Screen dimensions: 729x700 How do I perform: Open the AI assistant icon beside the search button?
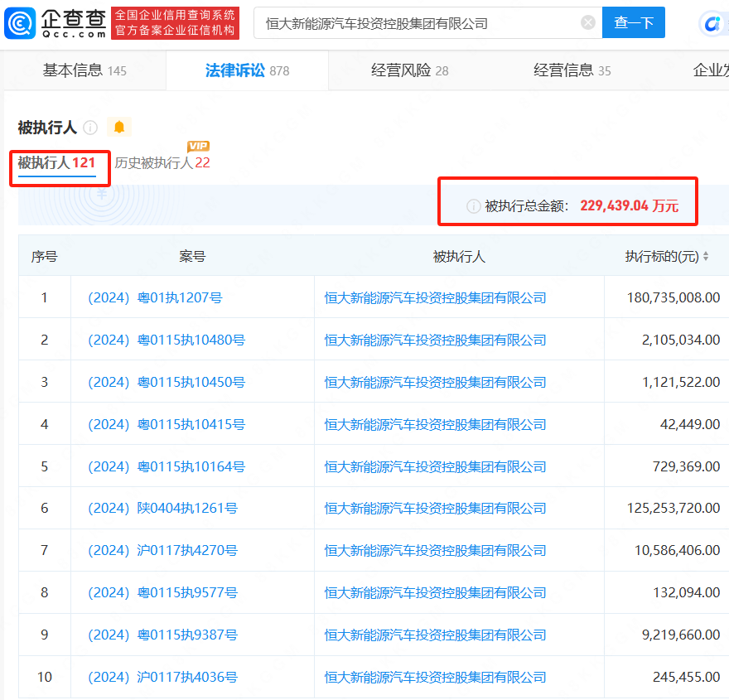[x=712, y=23]
